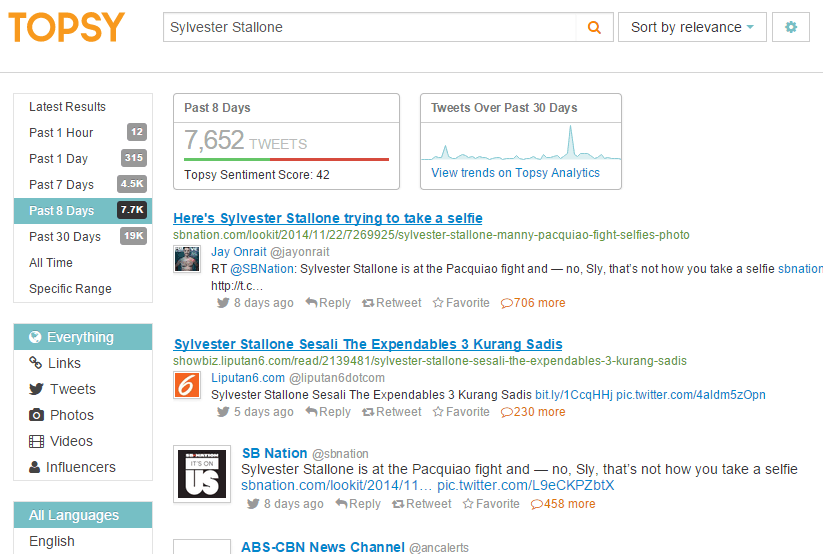823x554 pixels.
Task: Click the orange search magnifier icon
Action: [594, 27]
